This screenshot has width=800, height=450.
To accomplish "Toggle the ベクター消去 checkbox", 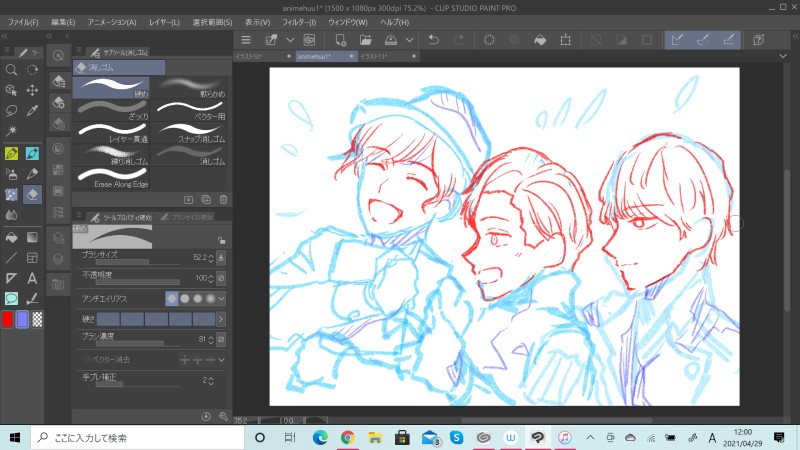I will point(86,360).
